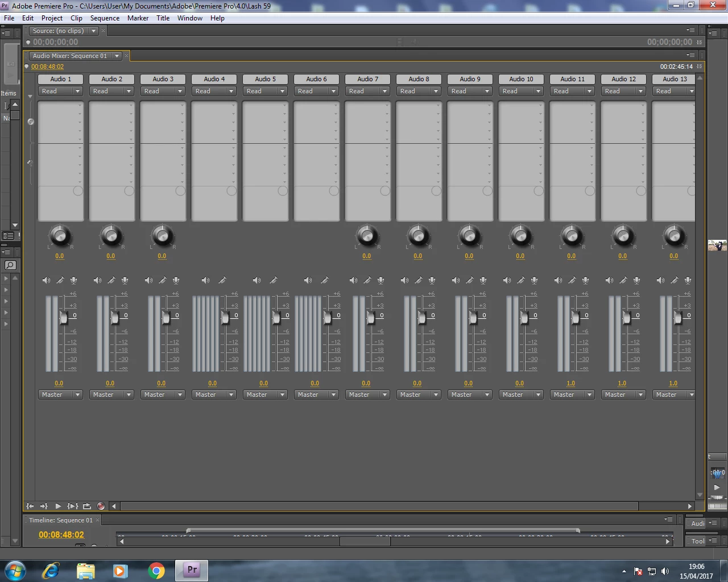Open the Source (no clips) dropdown

click(x=94, y=31)
